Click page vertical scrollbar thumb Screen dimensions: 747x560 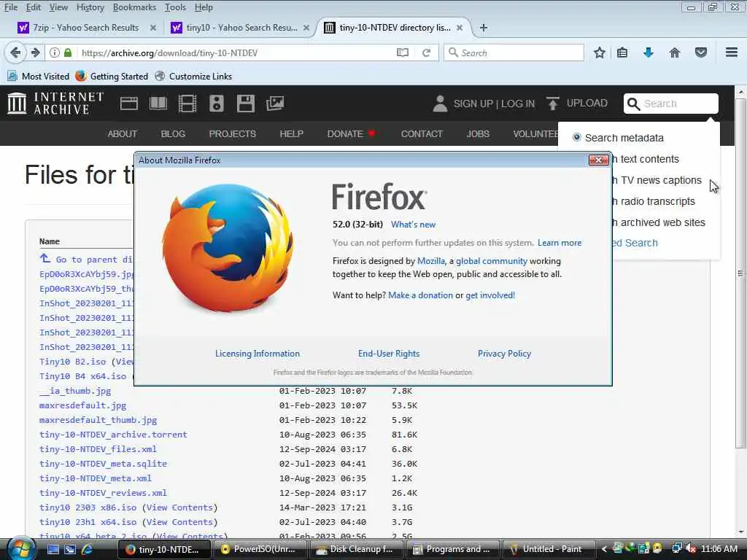(x=740, y=273)
